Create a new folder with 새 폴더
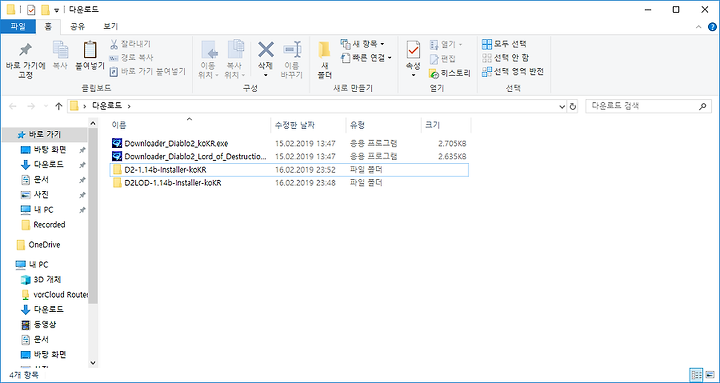The height and width of the screenshot is (383, 720). point(325,60)
